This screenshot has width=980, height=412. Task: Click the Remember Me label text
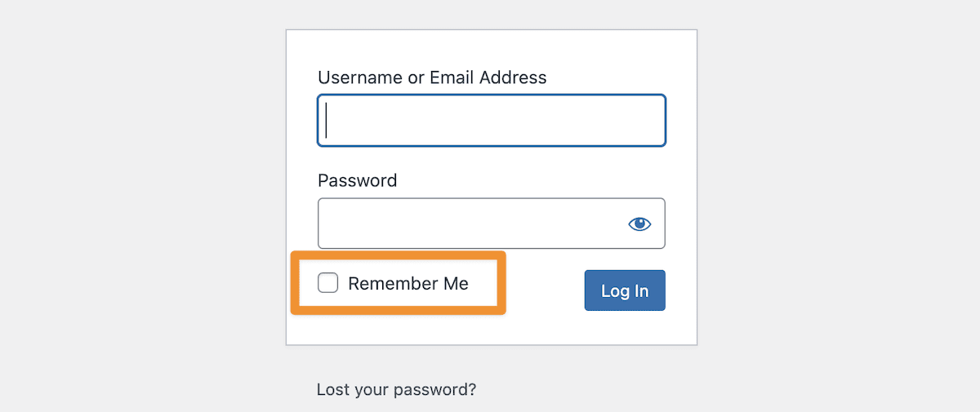point(408,284)
